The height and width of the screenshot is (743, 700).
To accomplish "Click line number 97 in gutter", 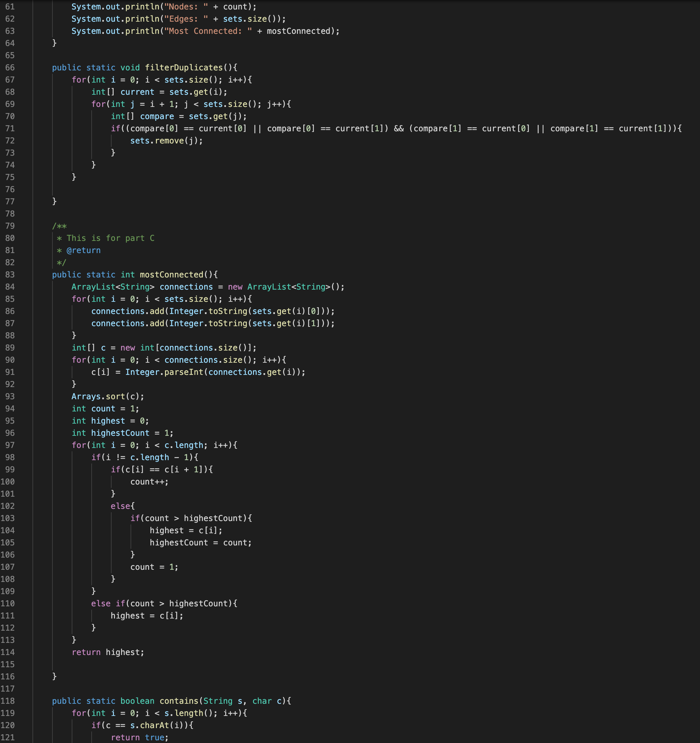I will [10, 445].
